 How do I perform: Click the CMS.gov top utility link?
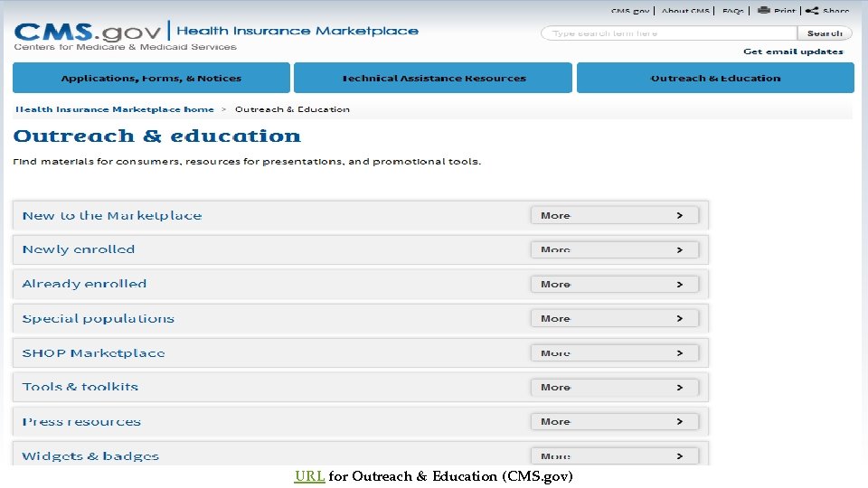pos(630,11)
